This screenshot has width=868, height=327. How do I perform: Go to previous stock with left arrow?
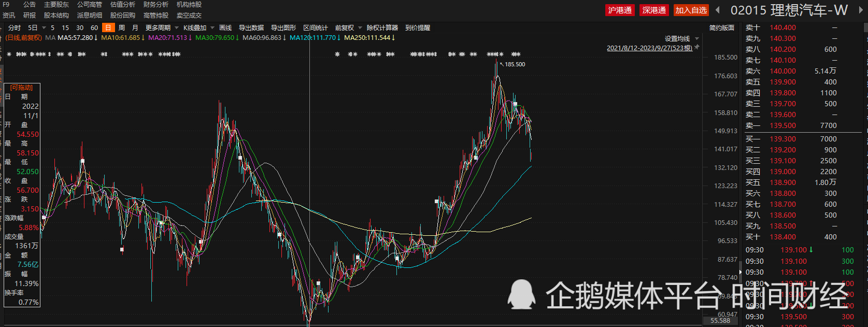click(x=718, y=10)
